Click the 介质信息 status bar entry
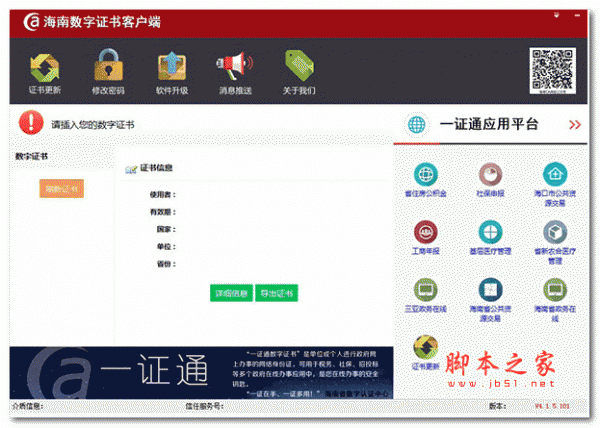 tap(28, 406)
